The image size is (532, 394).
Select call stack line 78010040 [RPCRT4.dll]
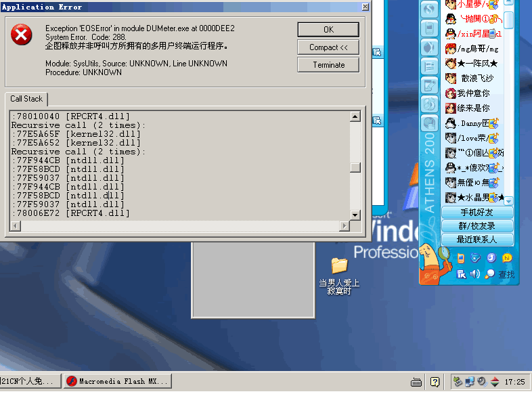point(71,116)
